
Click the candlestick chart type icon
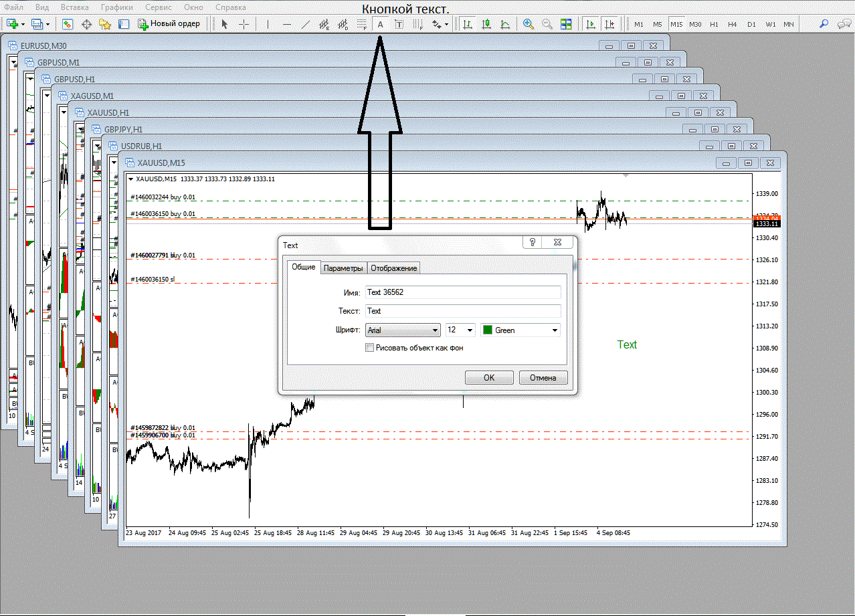(x=487, y=24)
